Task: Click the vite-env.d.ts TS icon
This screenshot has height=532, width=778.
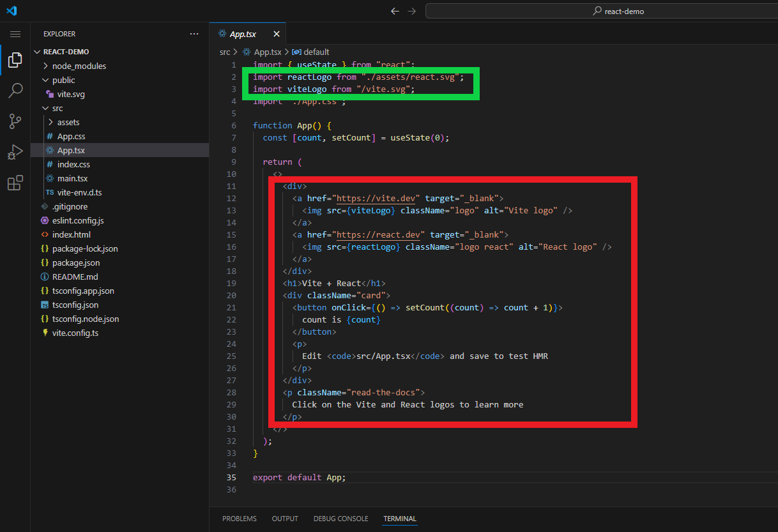Action: click(x=50, y=192)
